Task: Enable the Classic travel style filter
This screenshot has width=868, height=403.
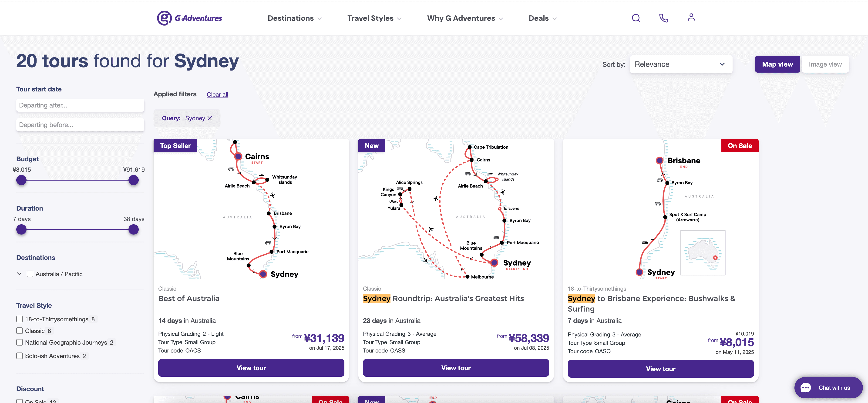Action: pos(19,331)
